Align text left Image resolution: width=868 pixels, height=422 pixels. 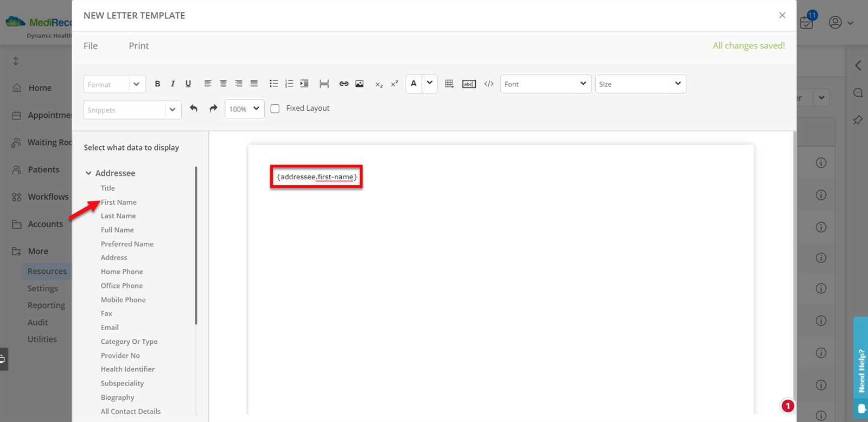208,84
